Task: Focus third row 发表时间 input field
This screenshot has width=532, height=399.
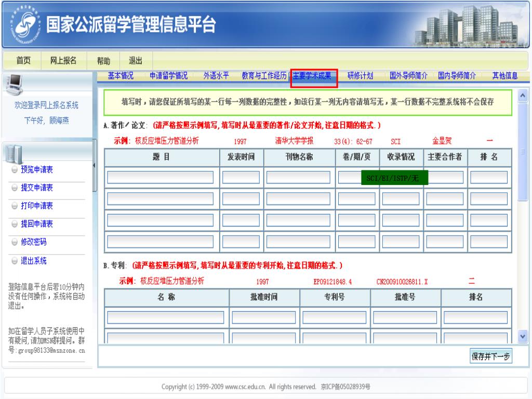Action: [x=241, y=220]
